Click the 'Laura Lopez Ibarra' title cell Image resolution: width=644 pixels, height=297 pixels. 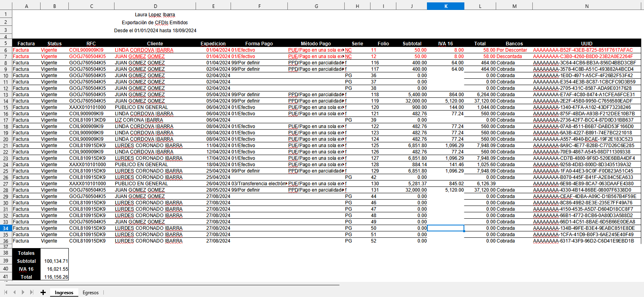[x=155, y=15]
